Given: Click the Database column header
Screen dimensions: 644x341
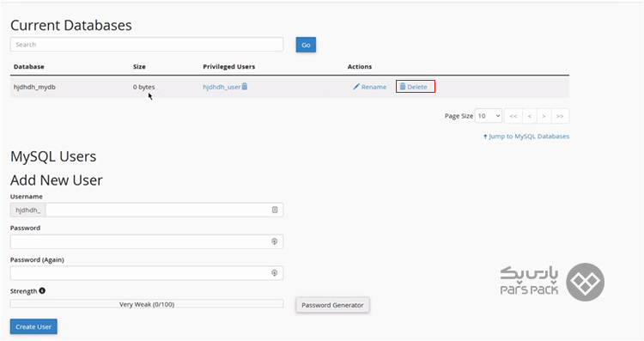Looking at the screenshot, I should pyautogui.click(x=28, y=66).
